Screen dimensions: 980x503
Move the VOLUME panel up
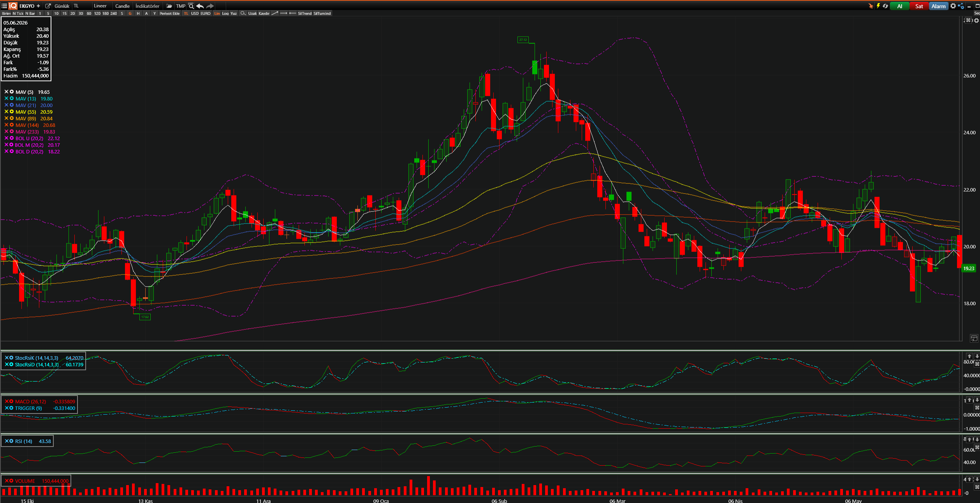coord(969,479)
